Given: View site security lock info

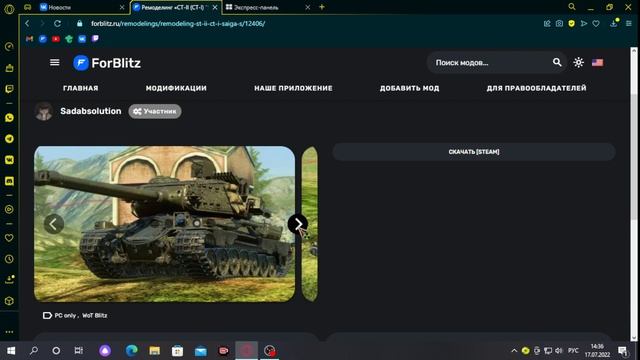Looking at the screenshot, I should (x=80, y=24).
